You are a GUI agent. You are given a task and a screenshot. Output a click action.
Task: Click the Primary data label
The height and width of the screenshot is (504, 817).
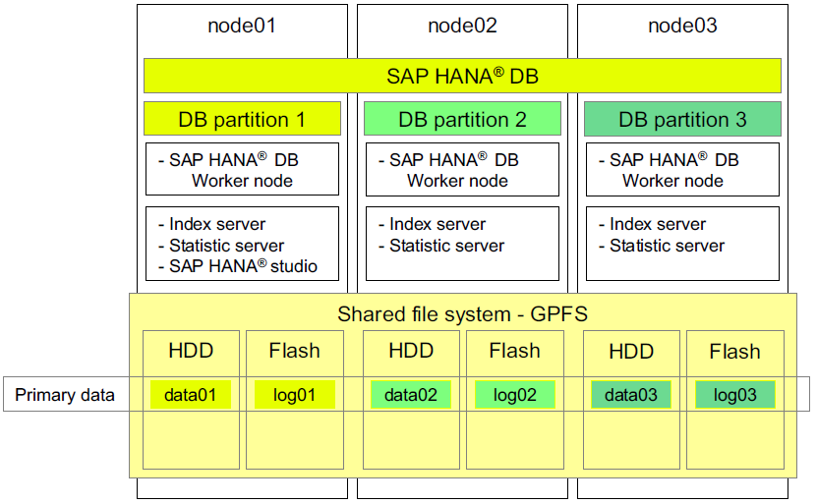point(65,395)
